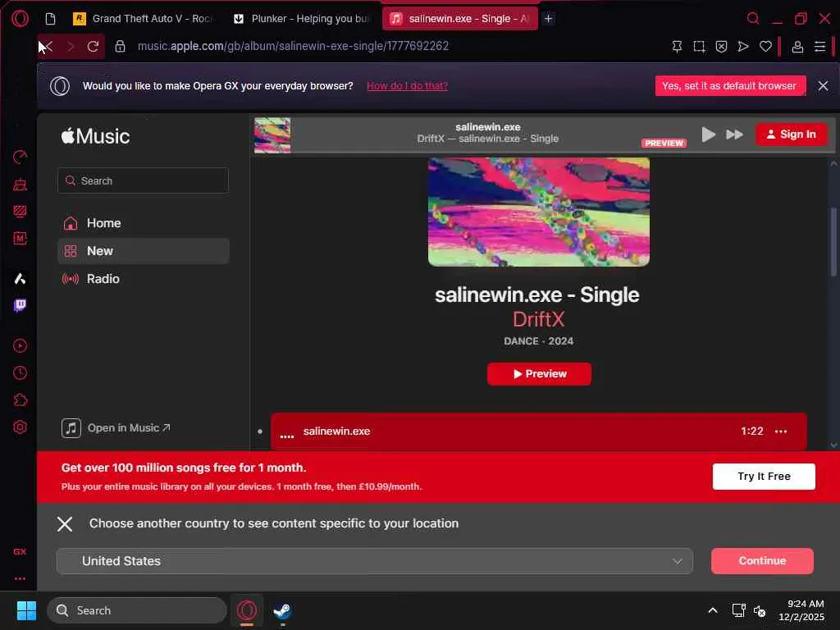The width and height of the screenshot is (840, 630).
Task: Open the taskbar clock and date
Action: [x=801, y=610]
